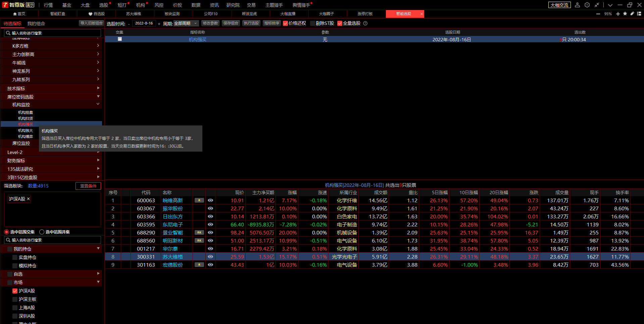Uncheck the 价格还权 checkbox
644x324 pixels.
285,23
